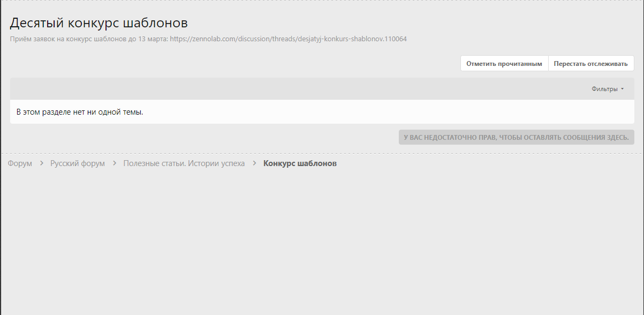Click the 'Десятый конкурс шаблонов' page title
This screenshot has height=315, width=644.
99,23
